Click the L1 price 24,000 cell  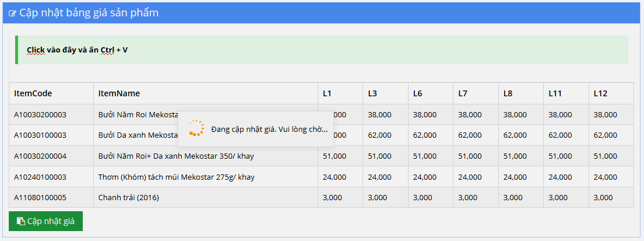tap(335, 177)
